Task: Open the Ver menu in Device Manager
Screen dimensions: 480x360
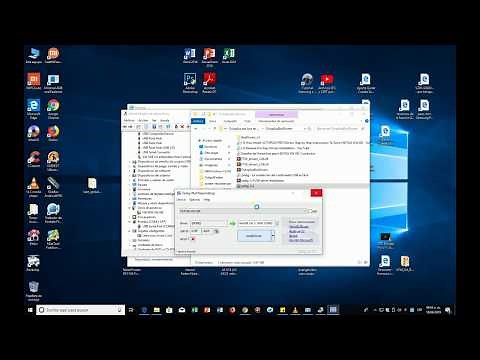Action: [154, 120]
